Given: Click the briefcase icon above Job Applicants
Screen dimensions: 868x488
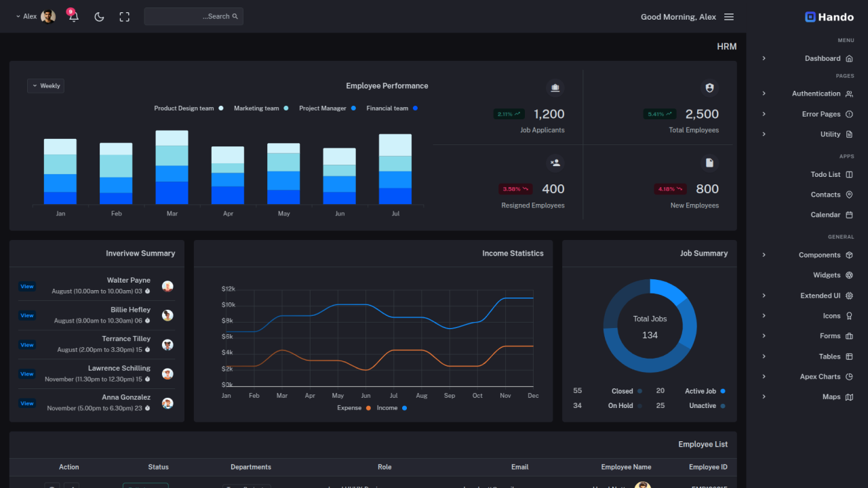Looking at the screenshot, I should pos(555,87).
